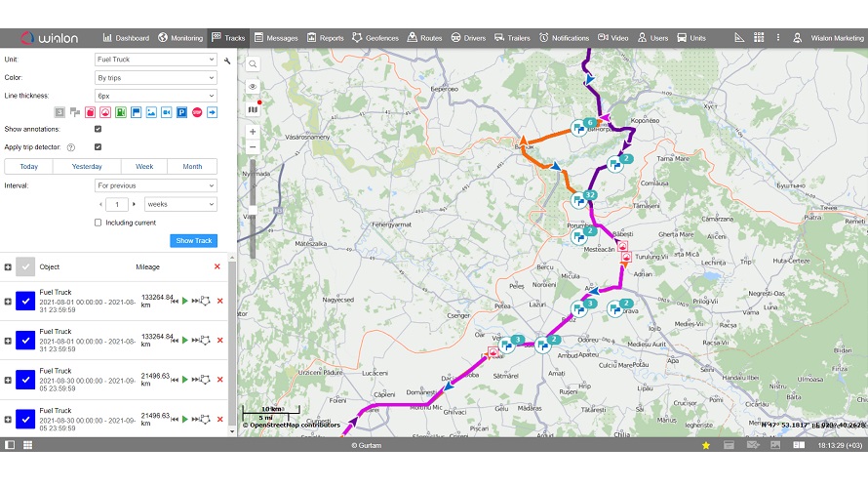Open the Trailers tab
868x488 pixels.
tap(512, 38)
